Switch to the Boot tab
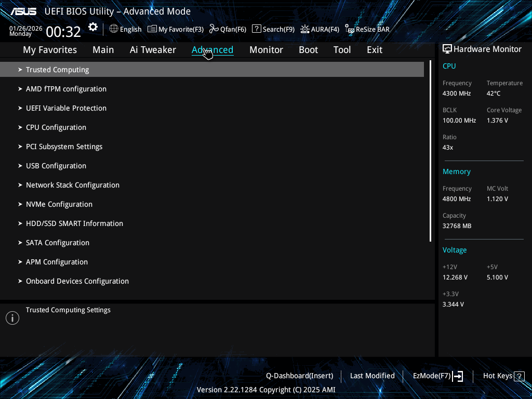 point(308,50)
